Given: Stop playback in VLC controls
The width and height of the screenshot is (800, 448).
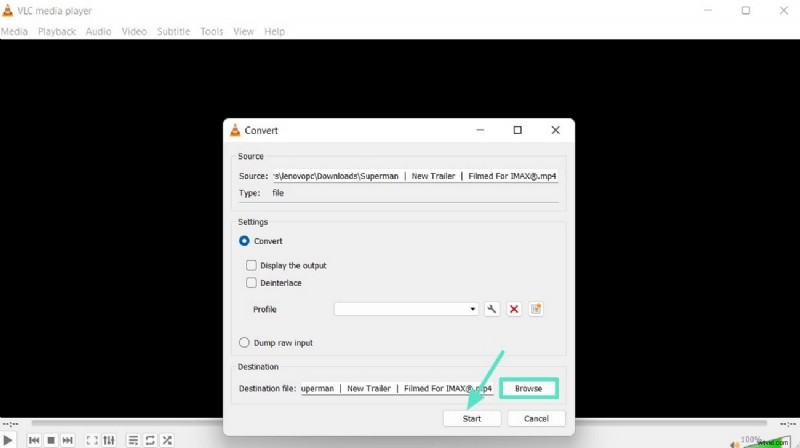Looking at the screenshot, I should coord(51,440).
